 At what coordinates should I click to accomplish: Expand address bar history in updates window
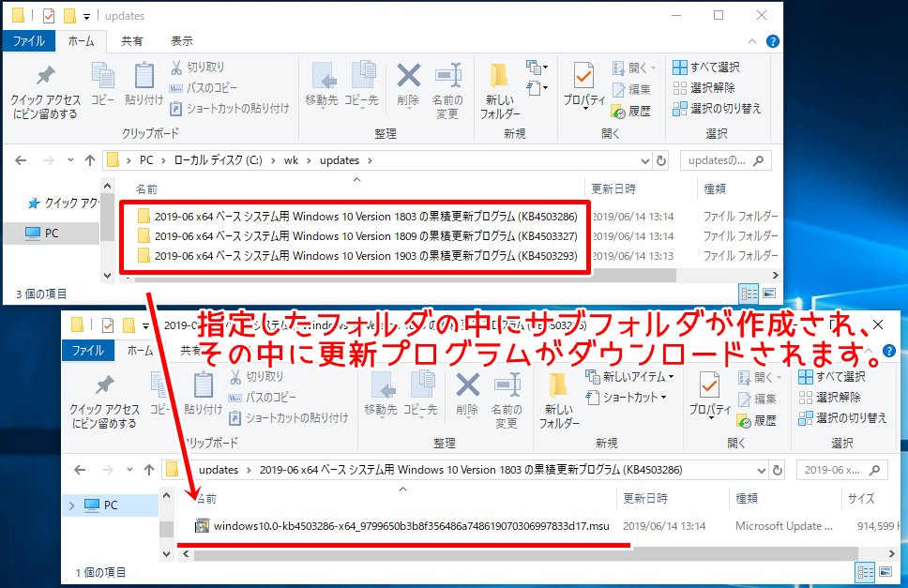click(645, 161)
